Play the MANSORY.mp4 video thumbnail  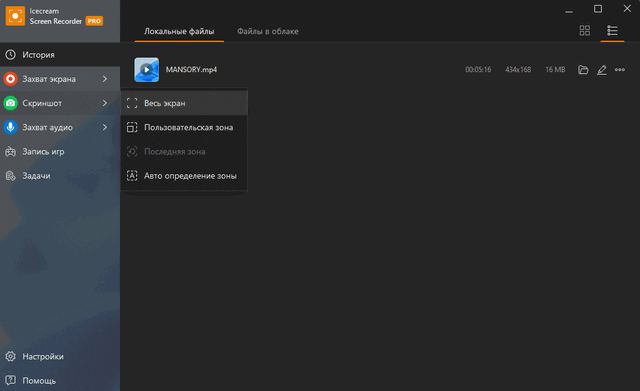pos(147,70)
